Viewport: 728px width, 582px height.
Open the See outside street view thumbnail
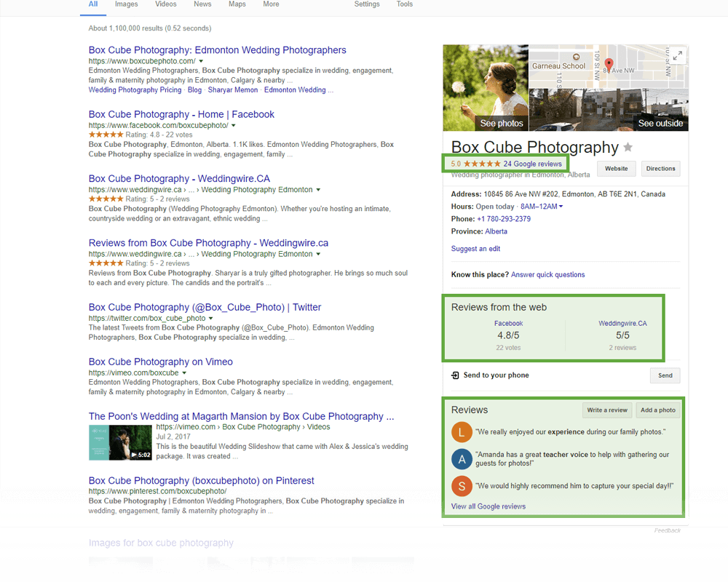pyautogui.click(x=609, y=110)
